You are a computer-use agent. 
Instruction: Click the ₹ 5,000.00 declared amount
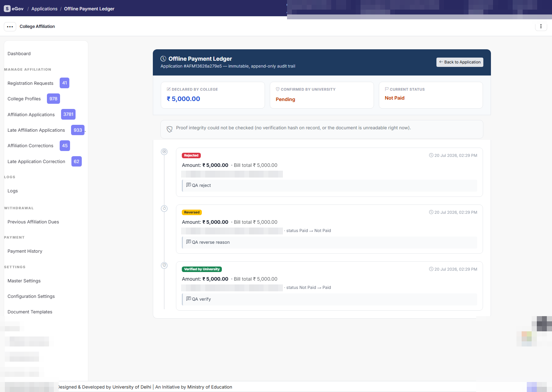[183, 99]
